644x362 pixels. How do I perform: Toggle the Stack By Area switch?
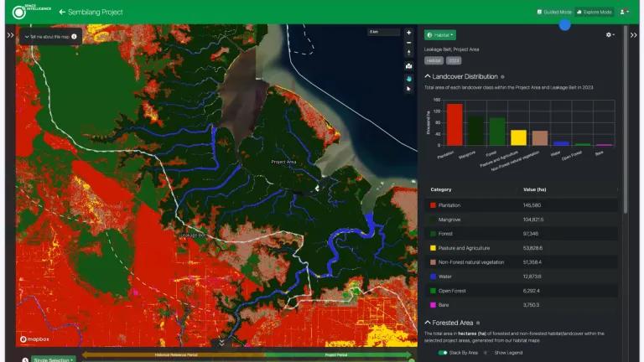pos(443,353)
